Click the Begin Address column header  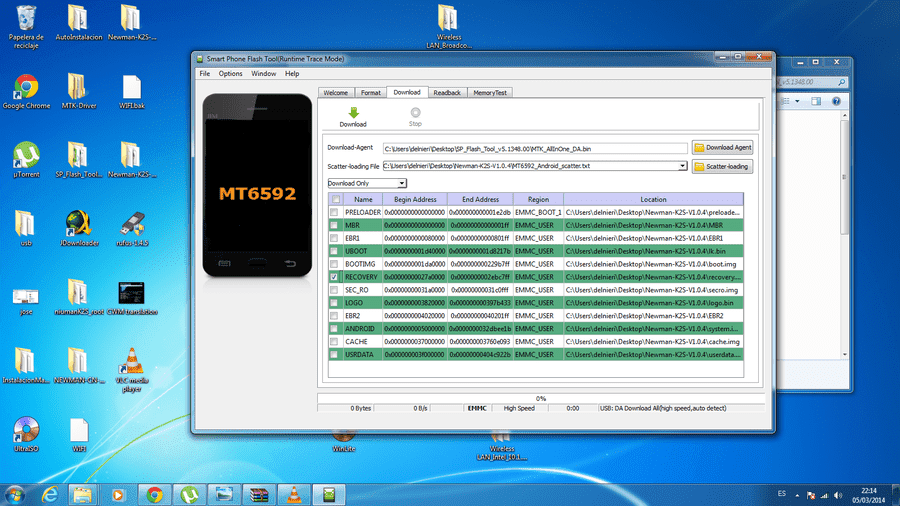point(415,200)
